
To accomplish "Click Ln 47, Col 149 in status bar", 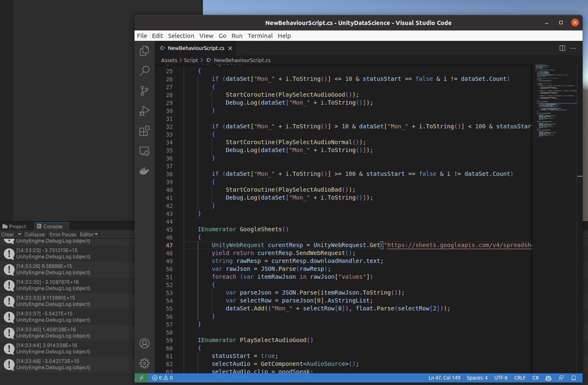I will click(x=444, y=378).
